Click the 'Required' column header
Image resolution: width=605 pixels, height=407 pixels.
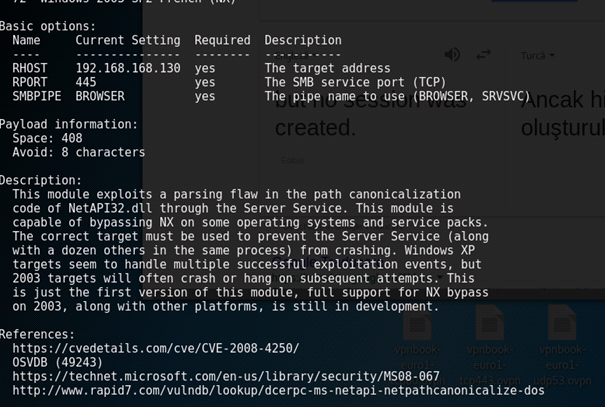click(222, 40)
